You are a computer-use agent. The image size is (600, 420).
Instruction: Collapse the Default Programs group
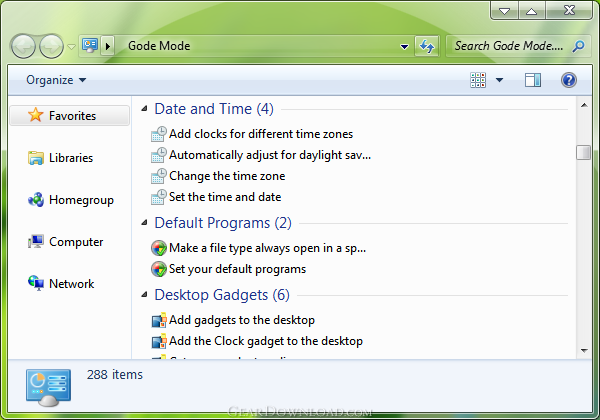click(x=144, y=223)
